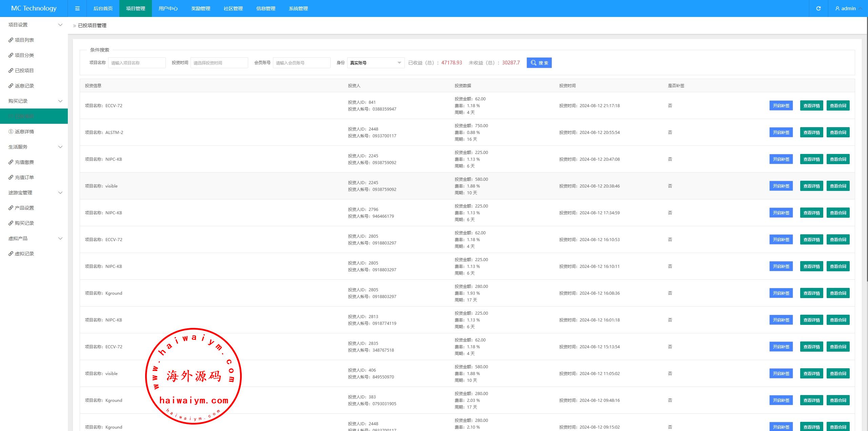Click the sidebar collapse hamburger icon
The height and width of the screenshot is (431, 868).
coord(77,8)
